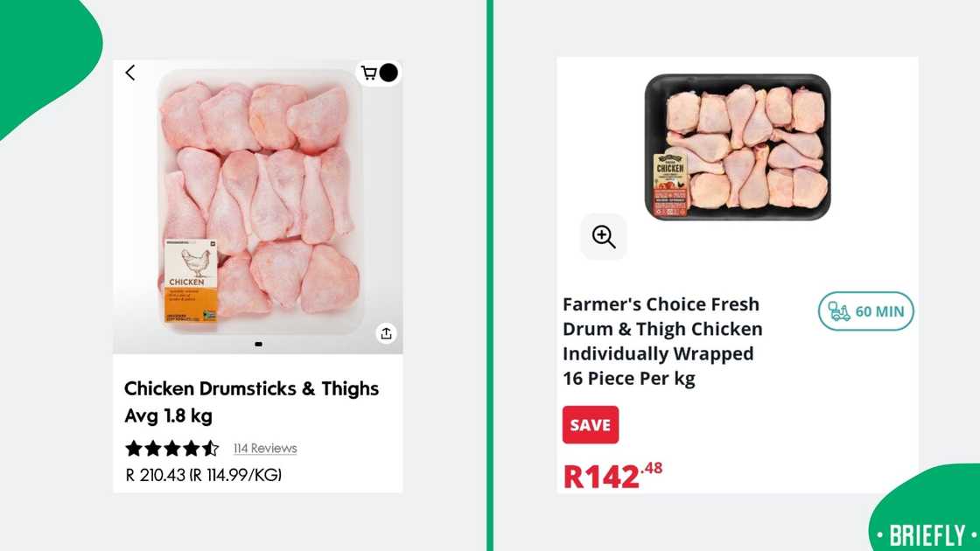
Task: Select the carousel dot indicator under the image
Action: [x=258, y=344]
